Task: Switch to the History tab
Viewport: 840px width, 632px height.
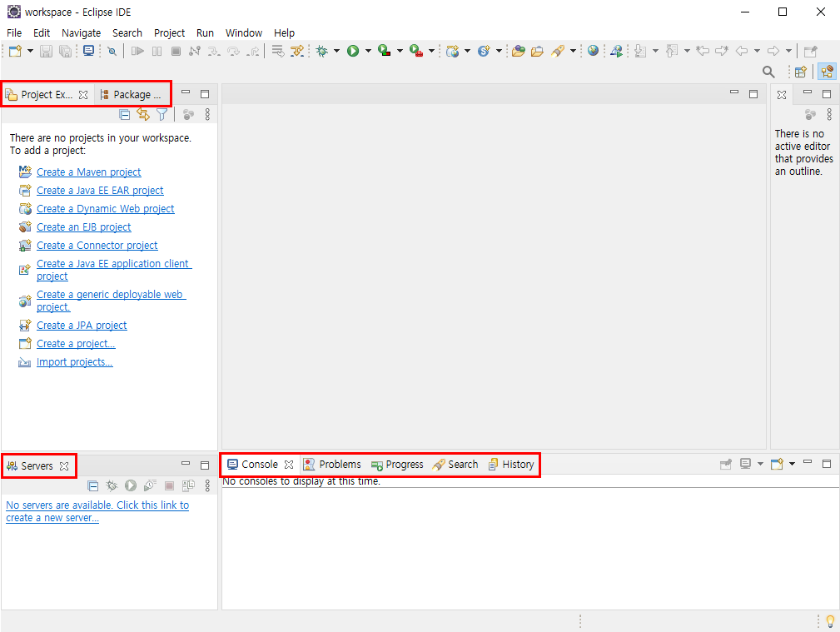Action: (x=511, y=465)
